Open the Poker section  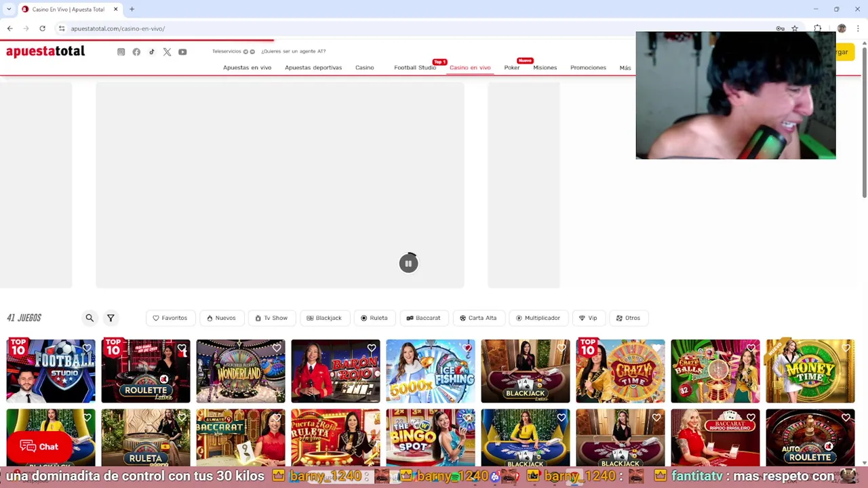tap(512, 68)
